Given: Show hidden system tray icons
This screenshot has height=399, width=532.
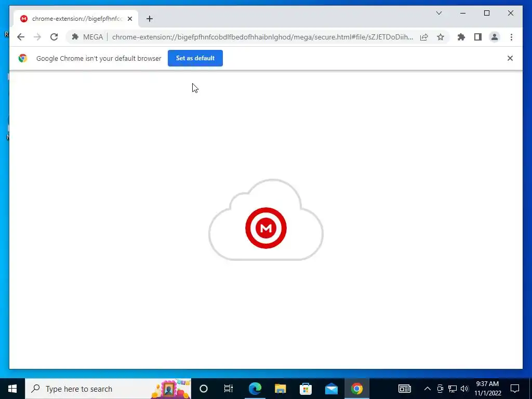Looking at the screenshot, I should point(428,389).
